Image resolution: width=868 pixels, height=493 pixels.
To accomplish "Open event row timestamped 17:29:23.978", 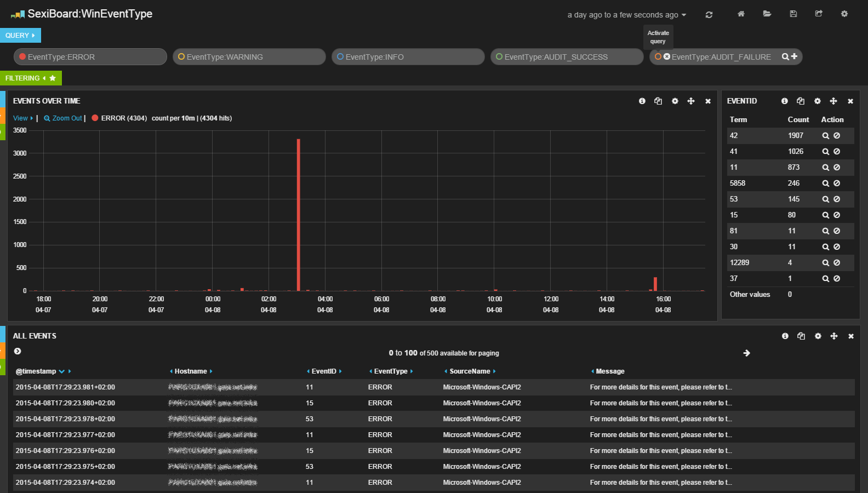I will click(x=433, y=419).
